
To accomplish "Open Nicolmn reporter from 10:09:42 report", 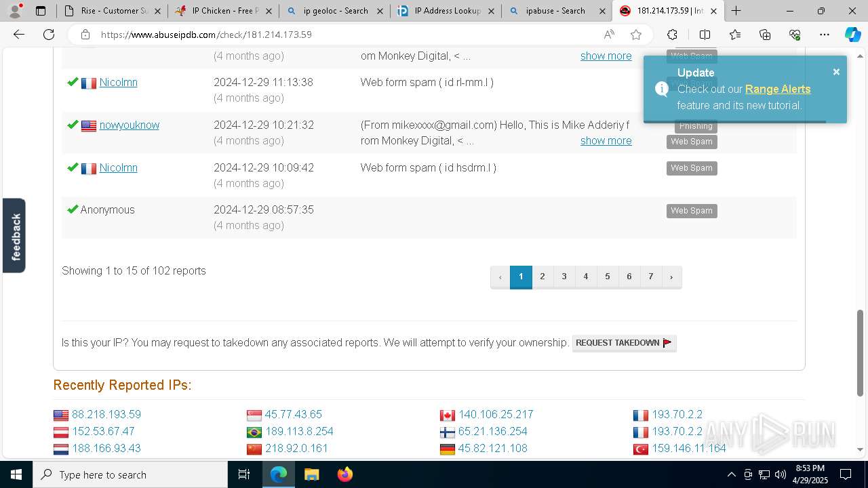I will (118, 167).
